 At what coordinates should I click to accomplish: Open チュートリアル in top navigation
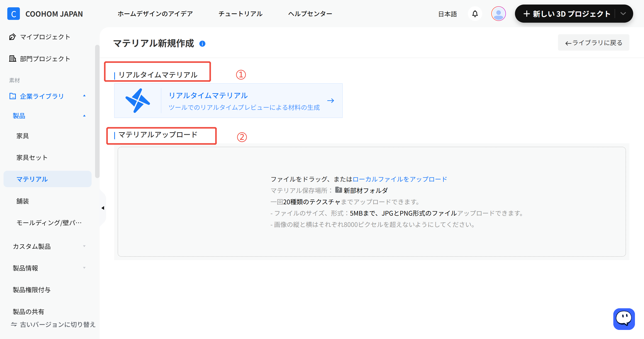(x=240, y=14)
